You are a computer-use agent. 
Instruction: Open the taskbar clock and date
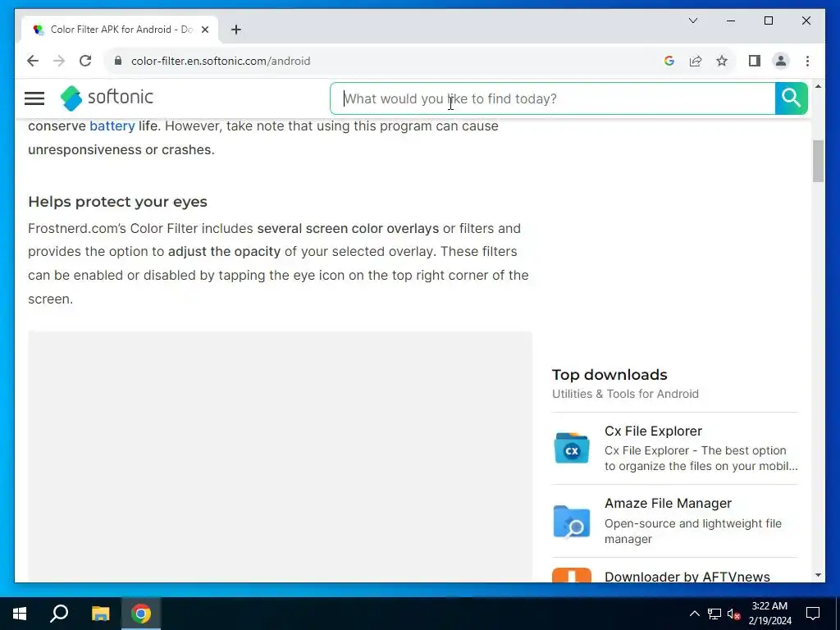(769, 614)
